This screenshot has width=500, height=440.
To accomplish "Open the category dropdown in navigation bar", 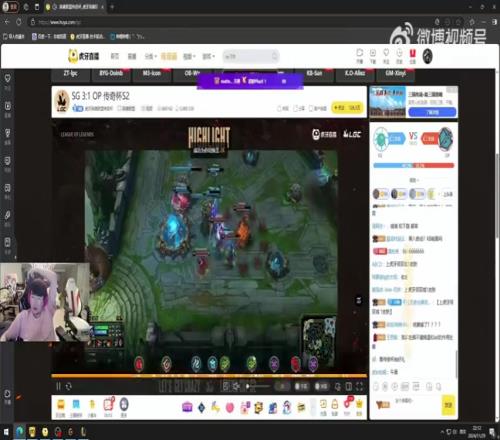I will 150,56.
